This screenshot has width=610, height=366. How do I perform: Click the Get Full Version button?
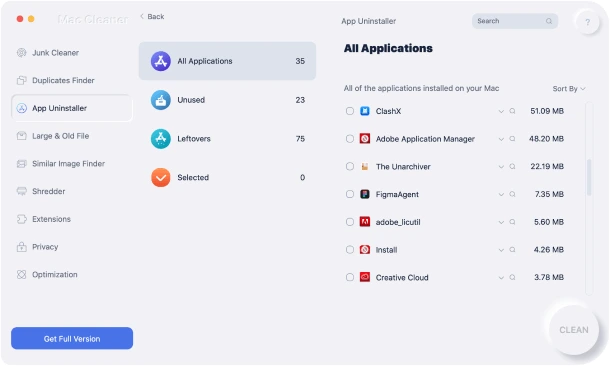pos(72,338)
